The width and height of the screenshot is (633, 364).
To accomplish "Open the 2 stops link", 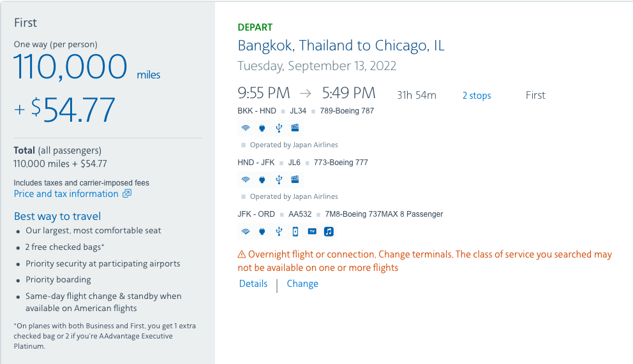I will tap(477, 96).
